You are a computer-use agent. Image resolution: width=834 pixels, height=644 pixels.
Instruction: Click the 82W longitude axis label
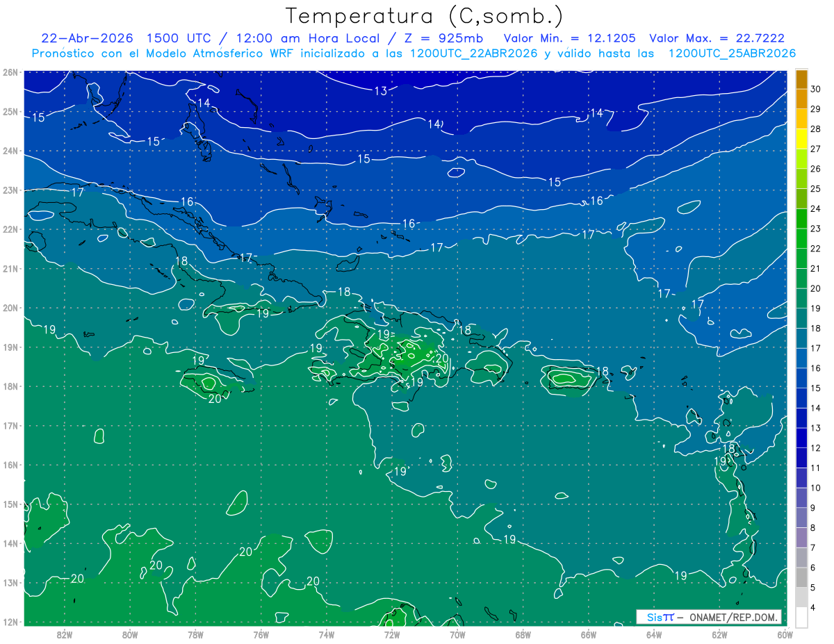pos(65,634)
